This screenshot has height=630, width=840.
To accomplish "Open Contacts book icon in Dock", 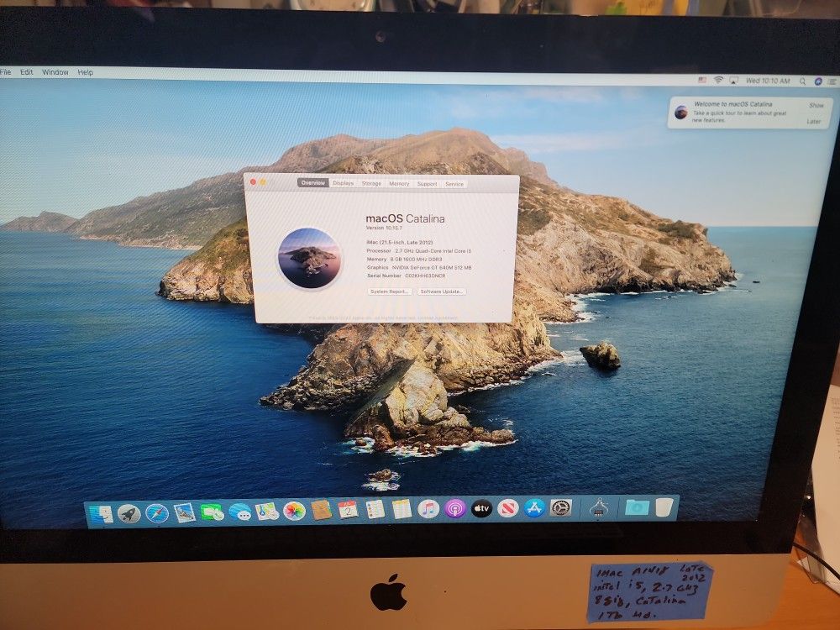I will tap(321, 510).
